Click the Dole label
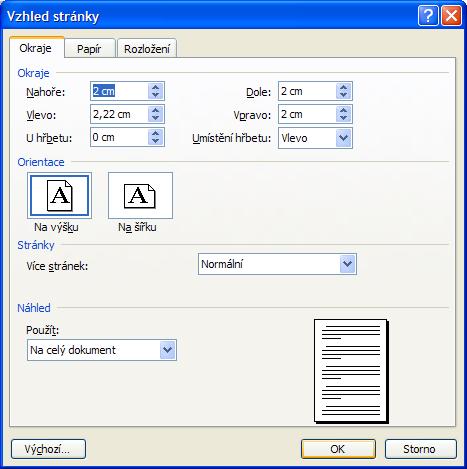 click(259, 92)
